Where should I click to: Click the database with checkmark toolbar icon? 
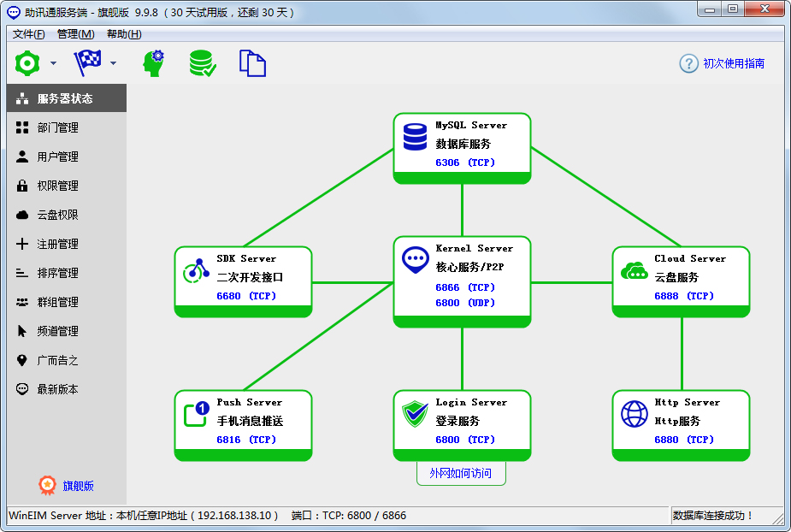point(202,63)
